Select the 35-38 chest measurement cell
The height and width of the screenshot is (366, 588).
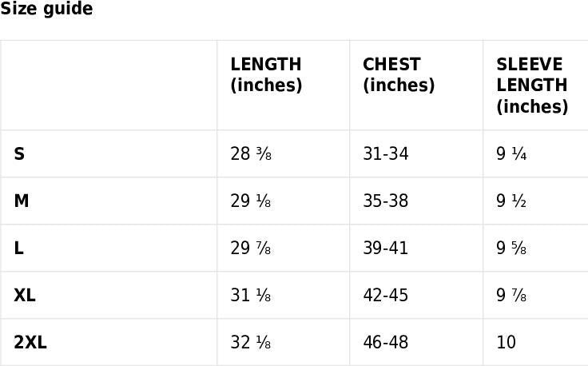tap(386, 201)
